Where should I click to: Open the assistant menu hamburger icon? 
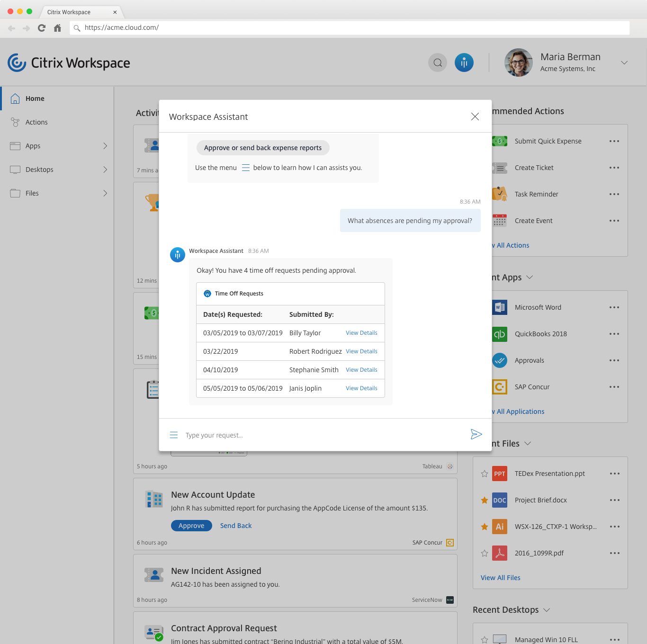(174, 435)
